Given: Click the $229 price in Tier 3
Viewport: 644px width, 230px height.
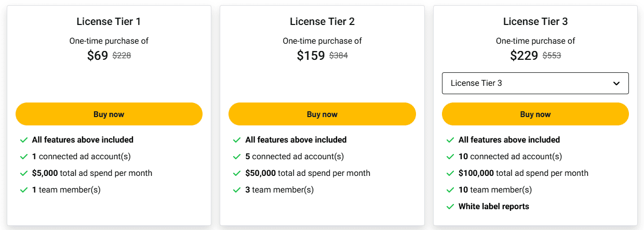Looking at the screenshot, I should (524, 56).
